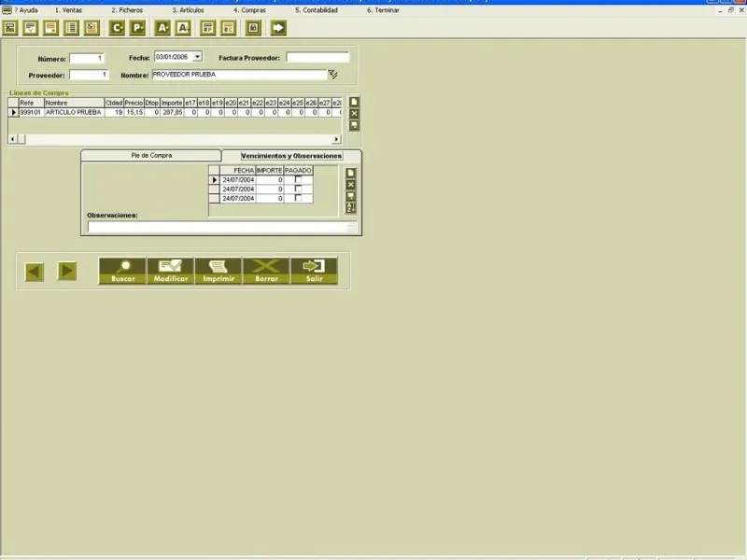
Task: Toggle PAGADO checkbox in the selected first vencimiento row
Action: tap(298, 179)
